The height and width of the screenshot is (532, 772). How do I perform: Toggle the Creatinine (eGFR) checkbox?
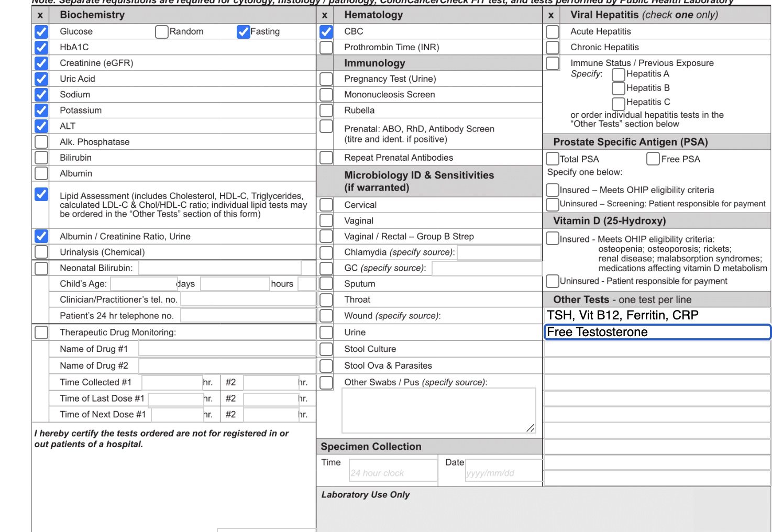point(41,63)
